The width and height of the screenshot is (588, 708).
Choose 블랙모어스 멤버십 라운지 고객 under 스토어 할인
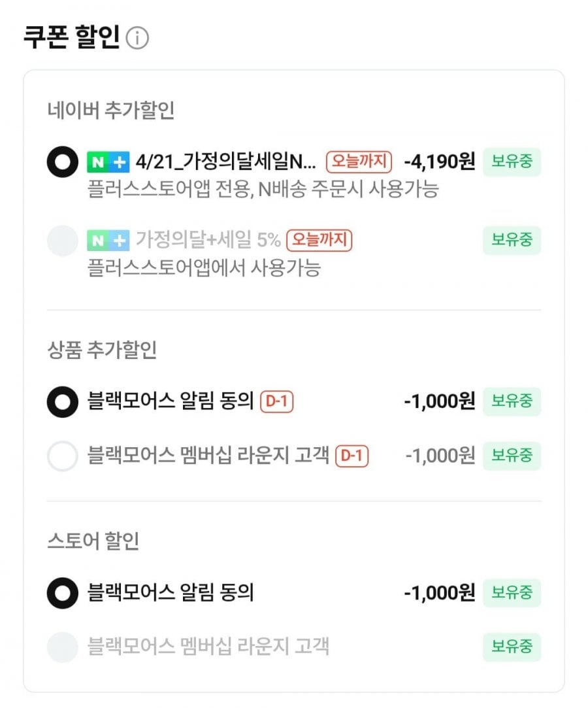click(63, 647)
